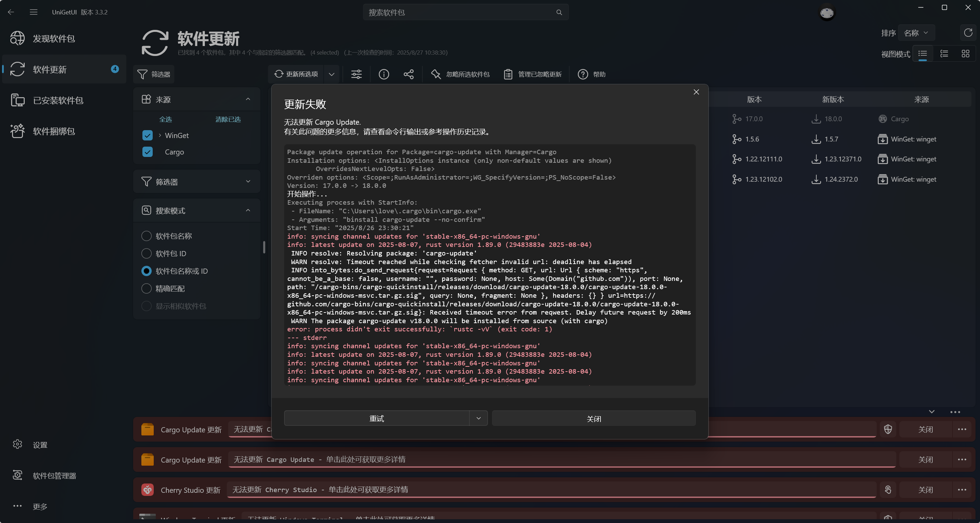Viewport: 980px width, 523px height.
Task: Close the update failed dialog
Action: [x=696, y=92]
